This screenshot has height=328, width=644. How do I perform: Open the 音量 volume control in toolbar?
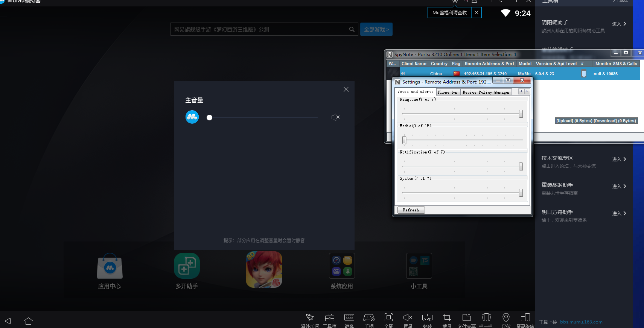coord(408,320)
